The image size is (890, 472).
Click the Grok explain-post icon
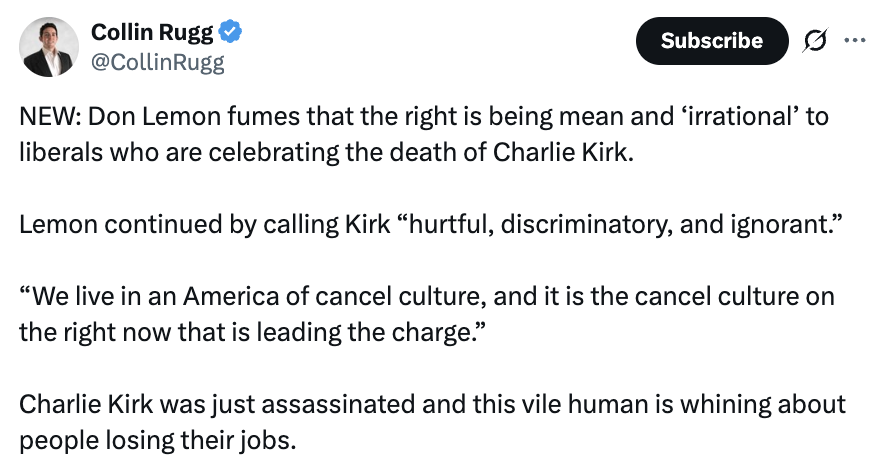coord(815,41)
